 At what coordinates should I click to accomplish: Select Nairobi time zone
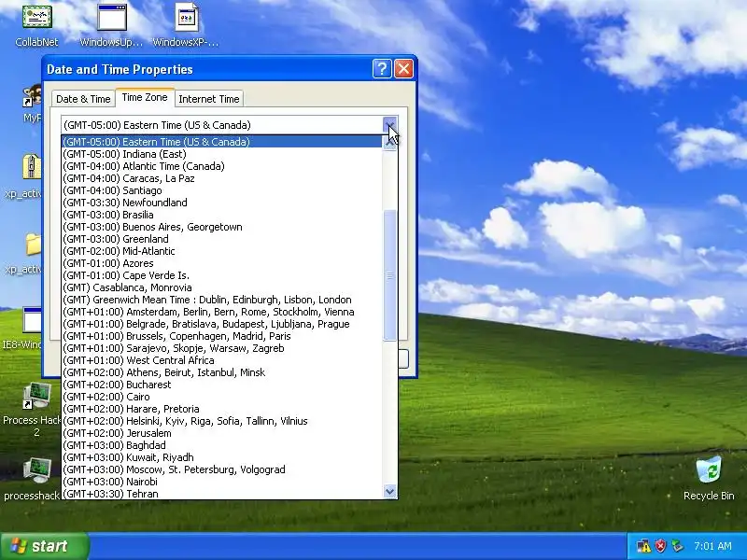[x=222, y=482]
